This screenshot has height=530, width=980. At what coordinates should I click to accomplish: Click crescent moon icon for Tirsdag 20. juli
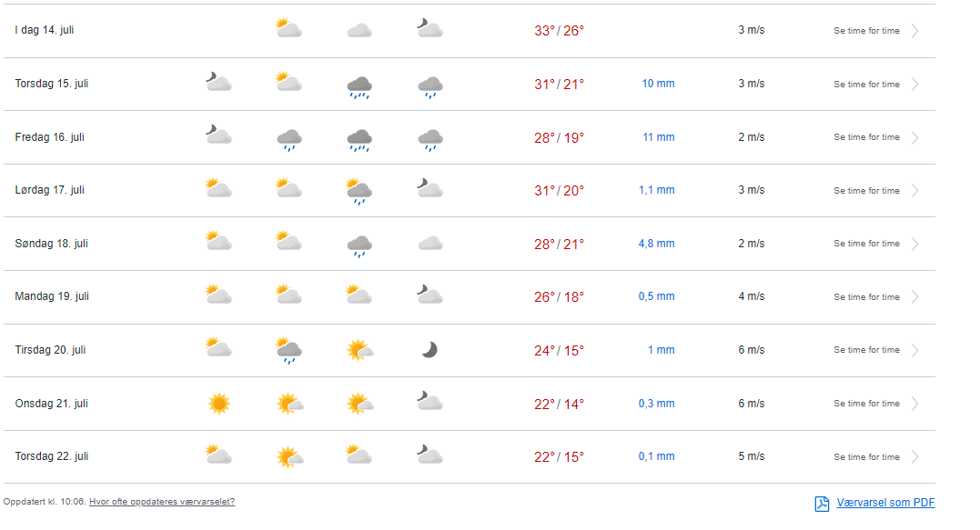click(x=429, y=350)
